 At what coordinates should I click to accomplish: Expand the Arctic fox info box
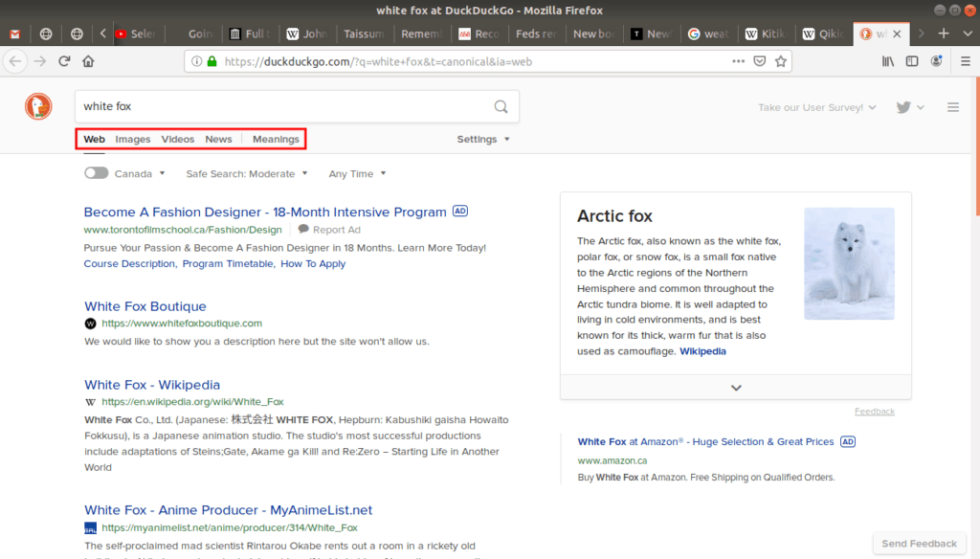coord(736,388)
